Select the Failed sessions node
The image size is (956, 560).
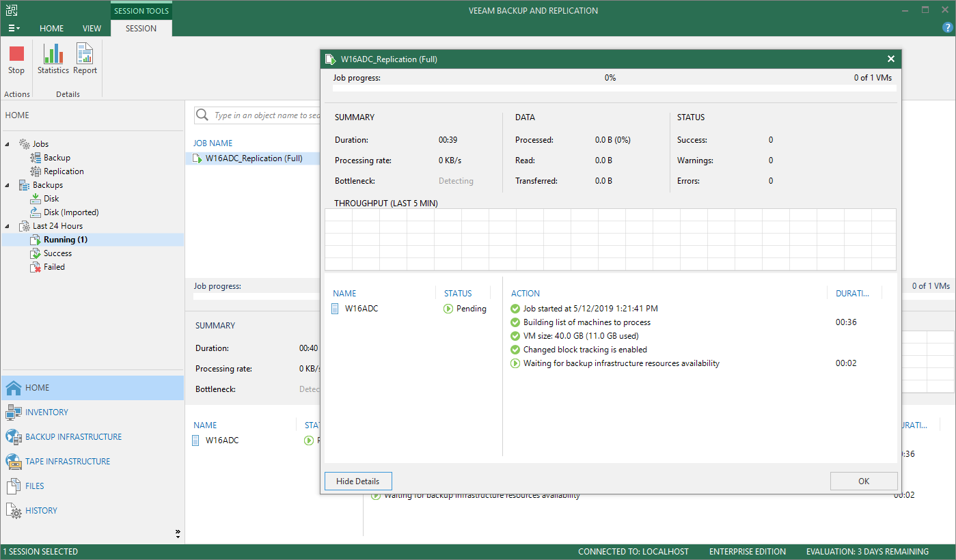[54, 267]
